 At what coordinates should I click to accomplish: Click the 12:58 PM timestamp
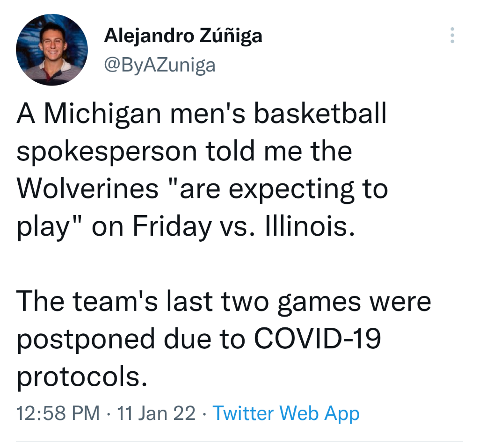[x=58, y=413]
